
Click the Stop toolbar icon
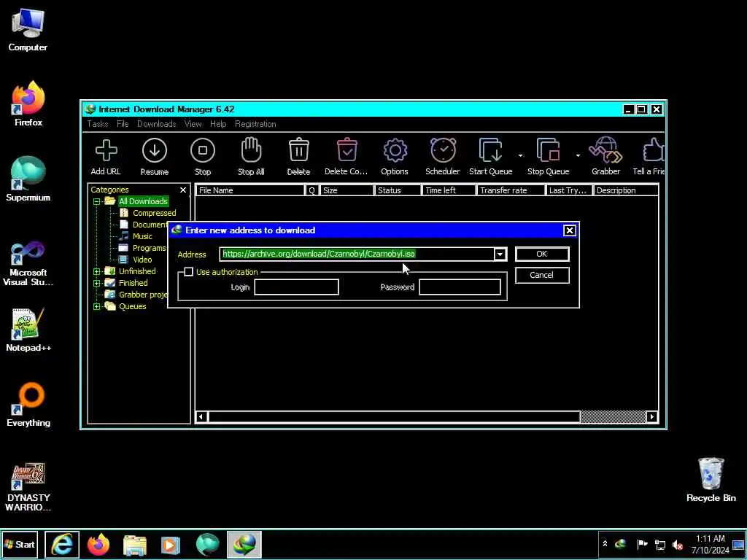pyautogui.click(x=203, y=150)
